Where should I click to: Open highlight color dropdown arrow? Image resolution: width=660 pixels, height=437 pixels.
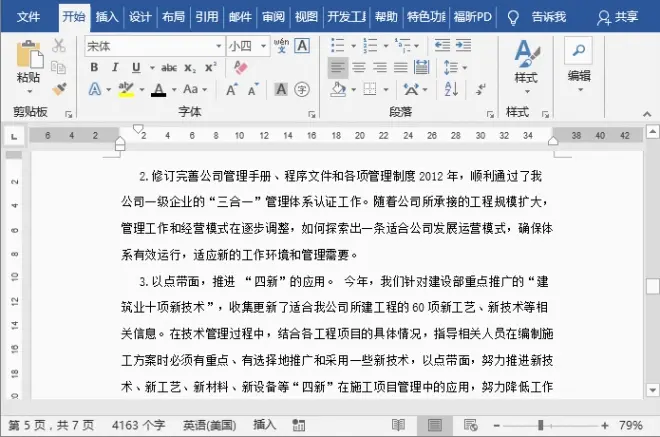click(142, 90)
